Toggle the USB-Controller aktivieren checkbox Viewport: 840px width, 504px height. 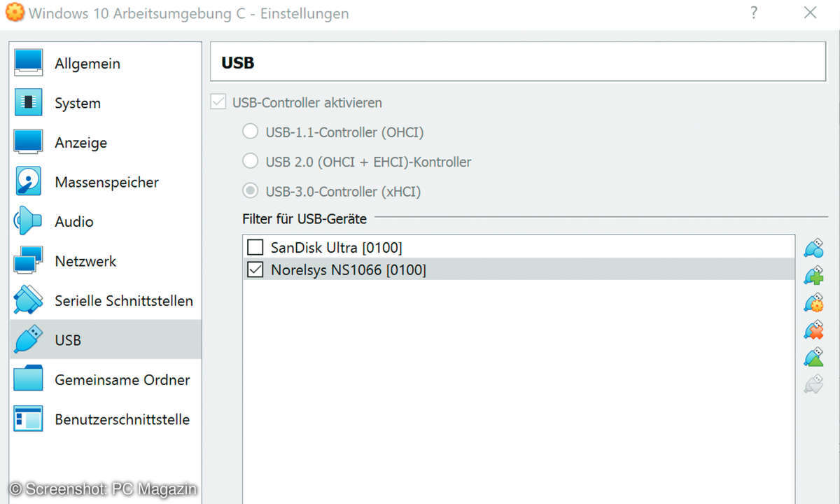[218, 102]
